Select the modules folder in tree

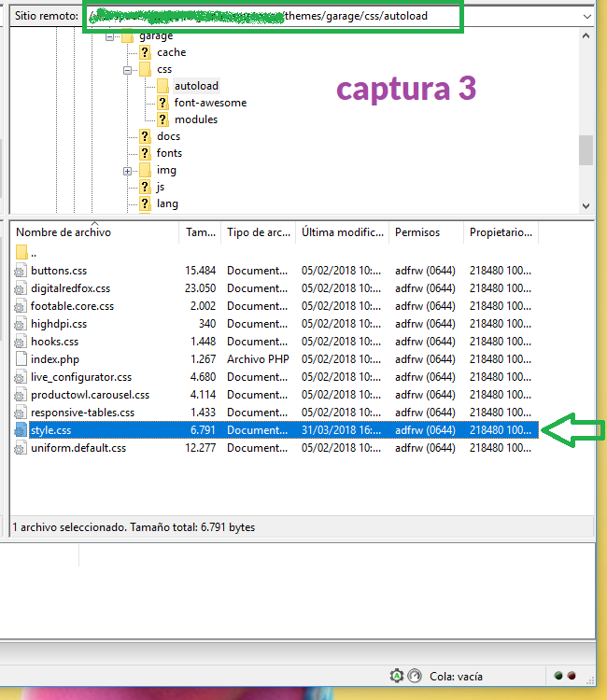click(x=195, y=119)
